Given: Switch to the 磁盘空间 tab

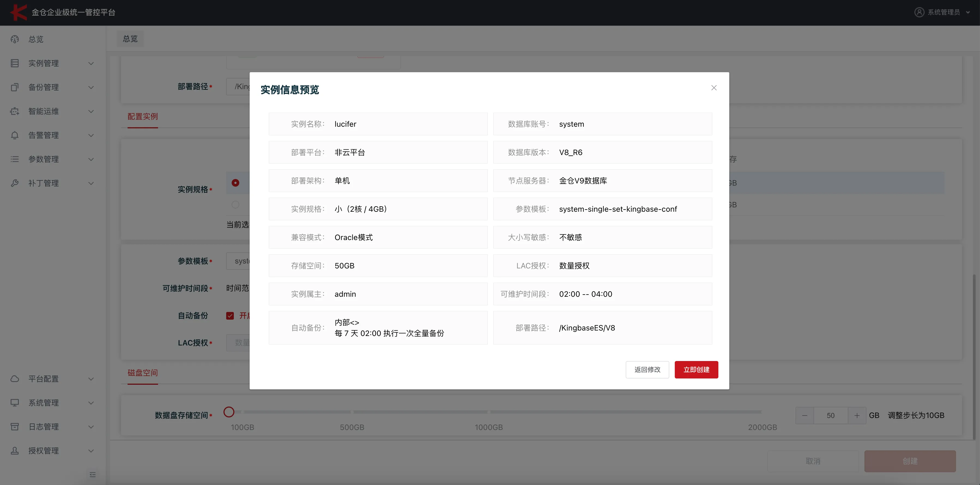Looking at the screenshot, I should (x=142, y=373).
